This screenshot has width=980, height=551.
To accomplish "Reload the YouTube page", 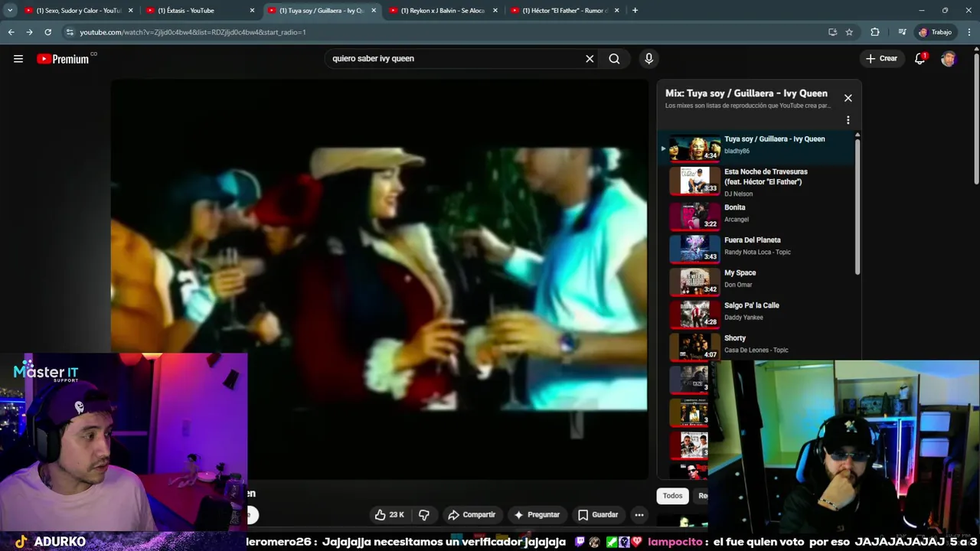I will pos(47,32).
